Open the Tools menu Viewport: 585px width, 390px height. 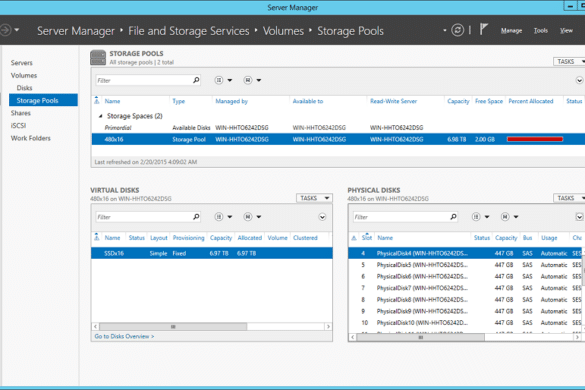tap(541, 31)
